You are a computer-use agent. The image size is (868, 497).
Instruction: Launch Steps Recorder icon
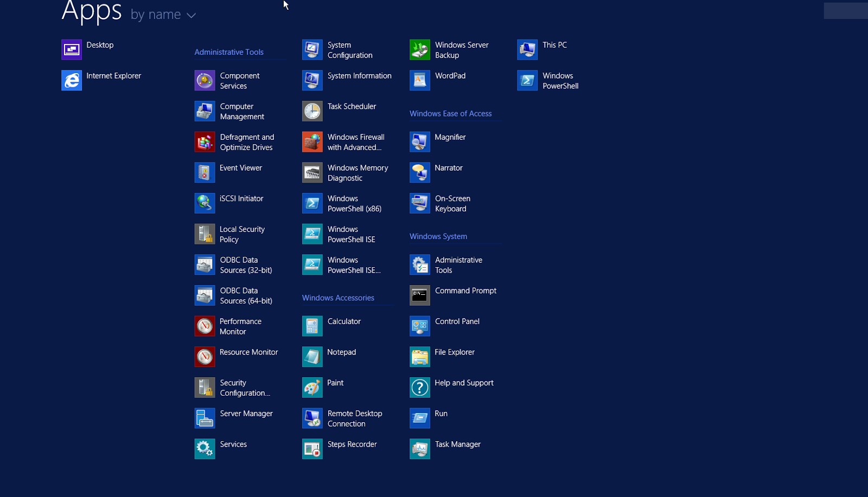pos(312,449)
